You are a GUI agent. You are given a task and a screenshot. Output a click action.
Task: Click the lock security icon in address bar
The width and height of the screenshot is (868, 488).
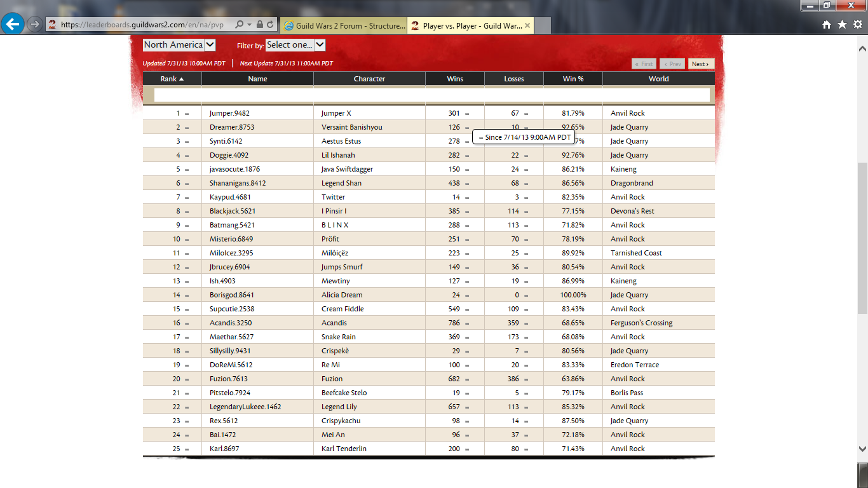260,25
